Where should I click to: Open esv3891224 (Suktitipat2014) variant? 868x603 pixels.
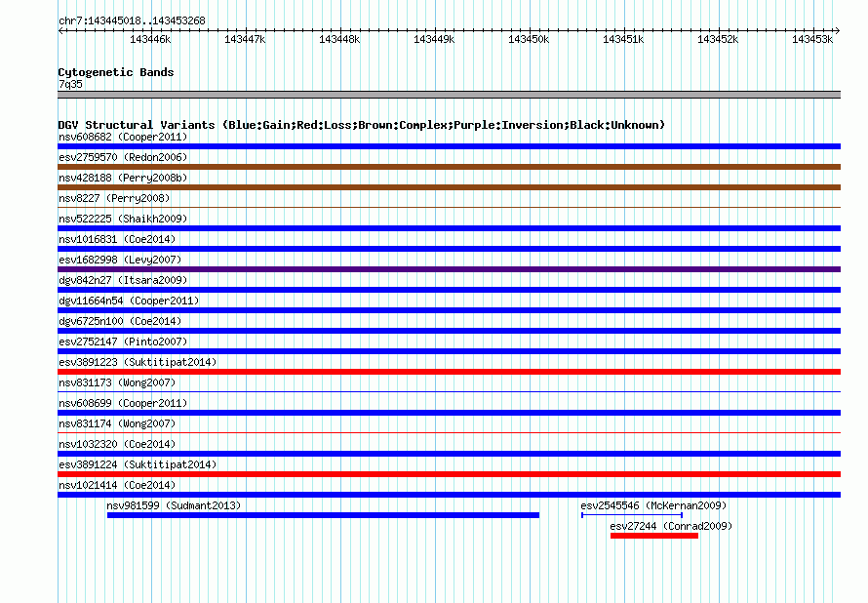[x=138, y=464]
